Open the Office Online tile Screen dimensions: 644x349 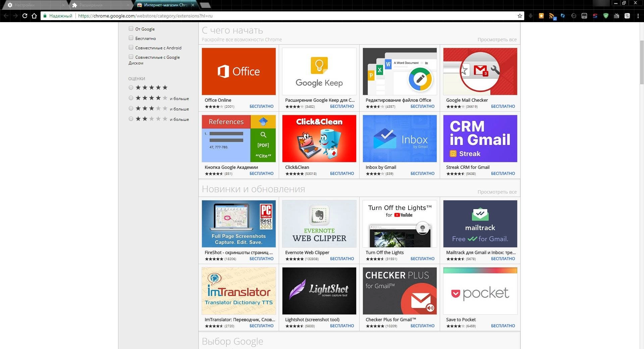point(239,71)
